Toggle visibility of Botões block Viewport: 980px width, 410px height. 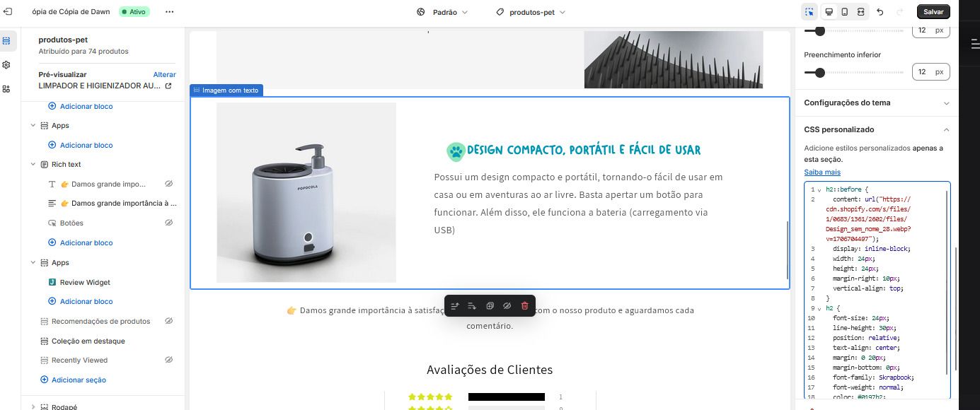pyautogui.click(x=169, y=223)
